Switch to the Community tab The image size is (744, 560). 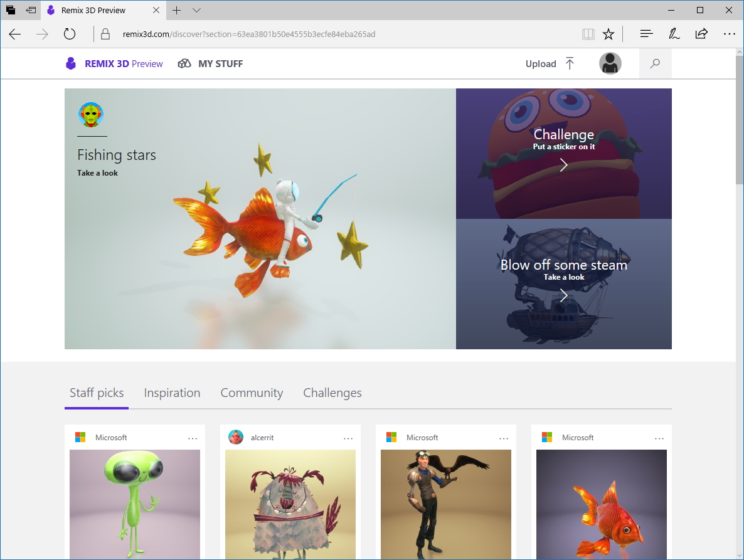tap(252, 393)
